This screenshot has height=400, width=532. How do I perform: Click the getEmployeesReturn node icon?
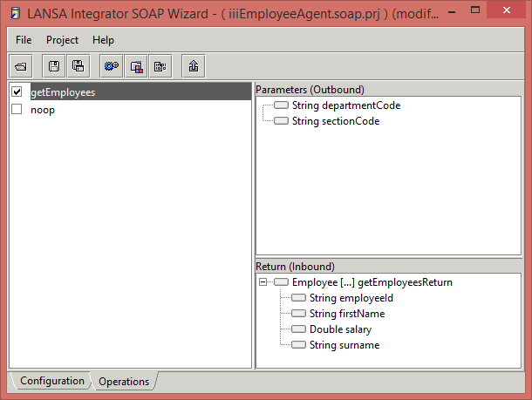(x=281, y=282)
